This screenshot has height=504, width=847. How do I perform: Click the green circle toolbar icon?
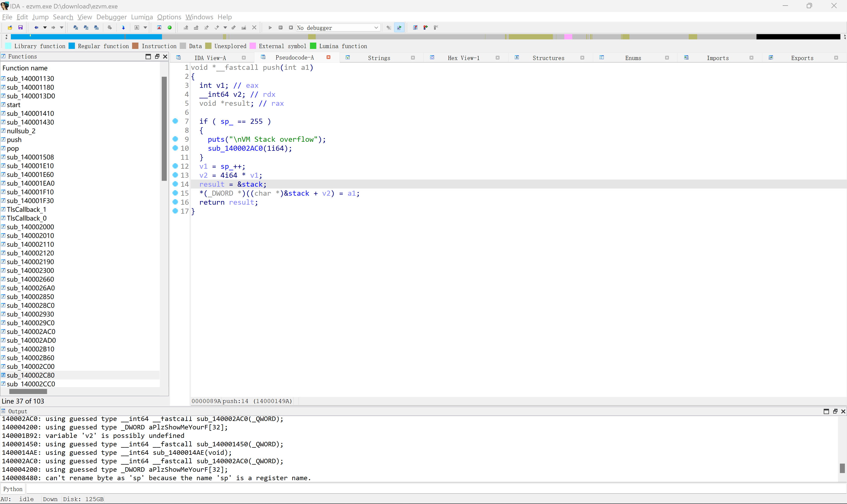click(x=170, y=28)
